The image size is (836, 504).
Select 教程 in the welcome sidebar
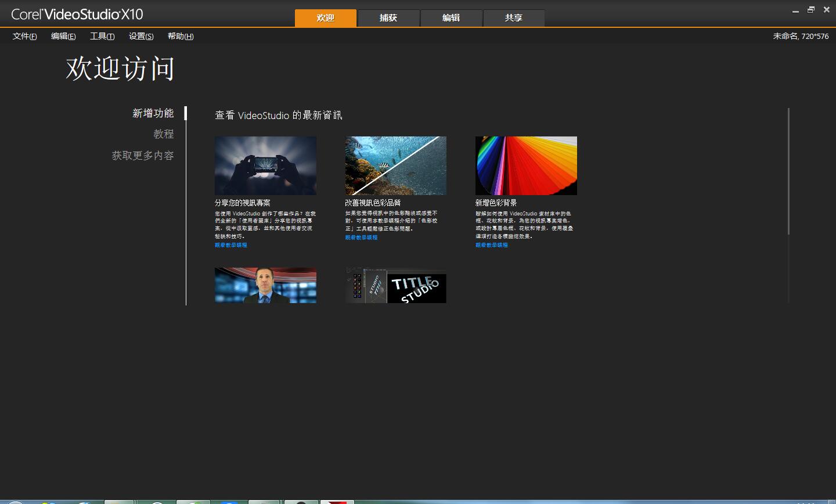click(164, 134)
